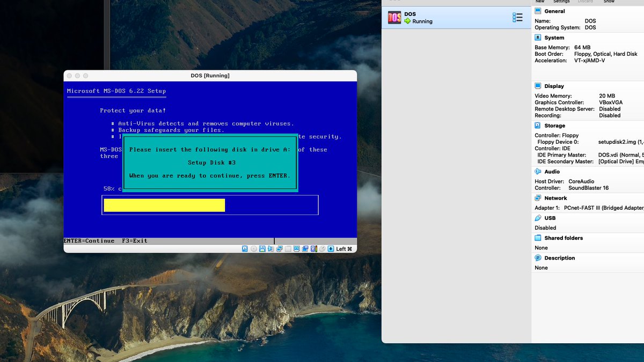
Task: Open the DOS machine tools list icon
Action: (517, 18)
